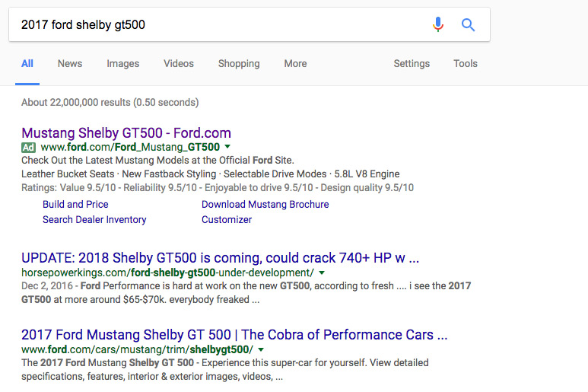Go to Search Dealer Inventory

pyautogui.click(x=94, y=219)
